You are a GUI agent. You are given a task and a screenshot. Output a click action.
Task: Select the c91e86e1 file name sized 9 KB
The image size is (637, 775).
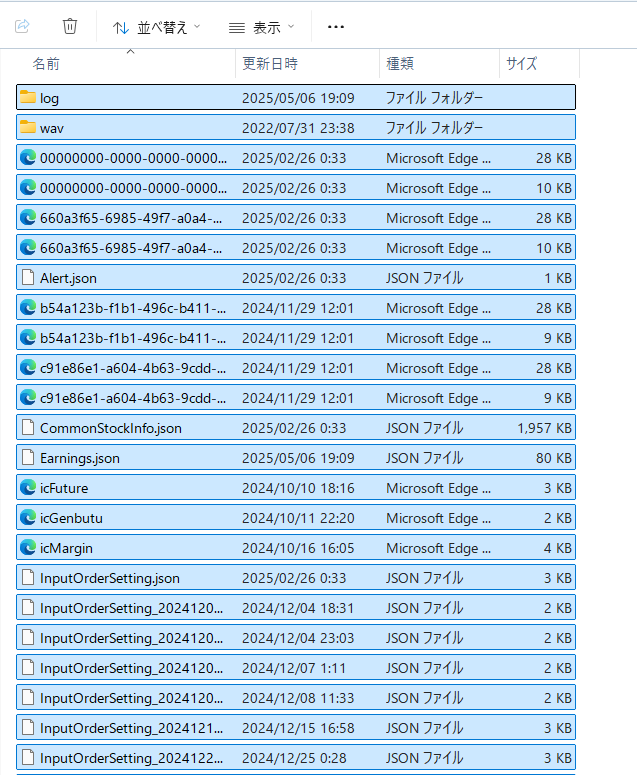[133, 398]
